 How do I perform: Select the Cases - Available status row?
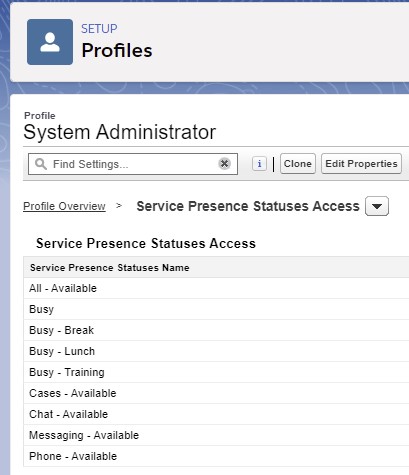pos(216,393)
